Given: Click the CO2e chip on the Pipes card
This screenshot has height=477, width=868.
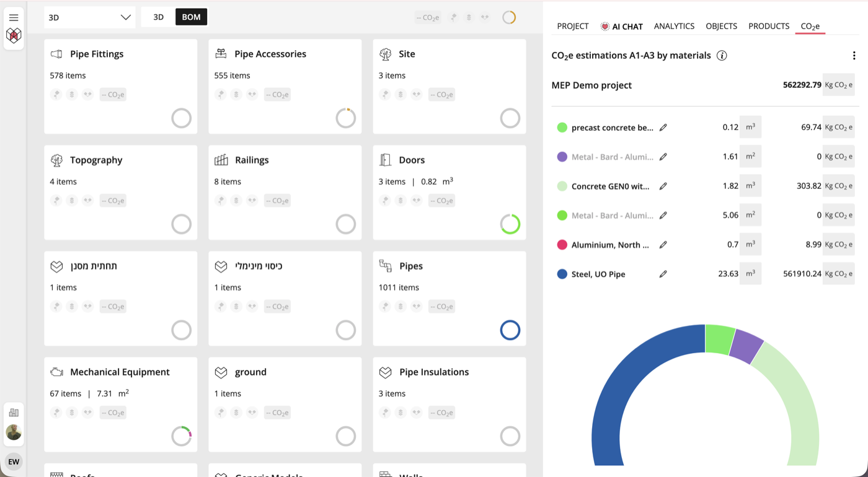Looking at the screenshot, I should point(441,307).
